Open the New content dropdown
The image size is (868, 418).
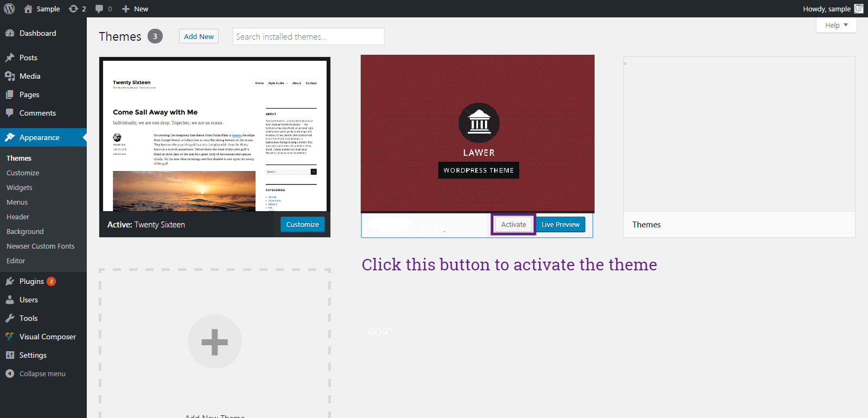135,9
